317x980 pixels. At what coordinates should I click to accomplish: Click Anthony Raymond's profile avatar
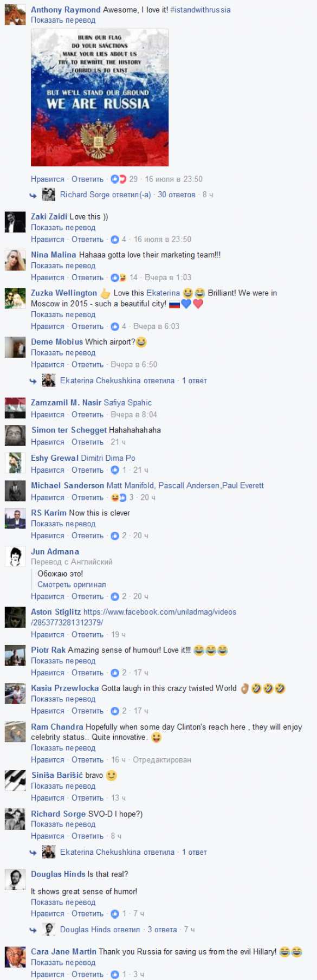point(15,15)
